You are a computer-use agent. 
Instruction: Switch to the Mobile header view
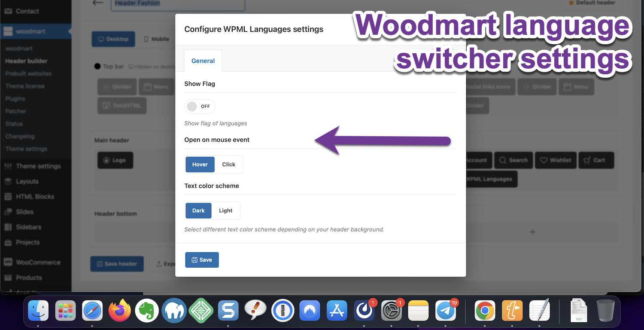coord(156,39)
